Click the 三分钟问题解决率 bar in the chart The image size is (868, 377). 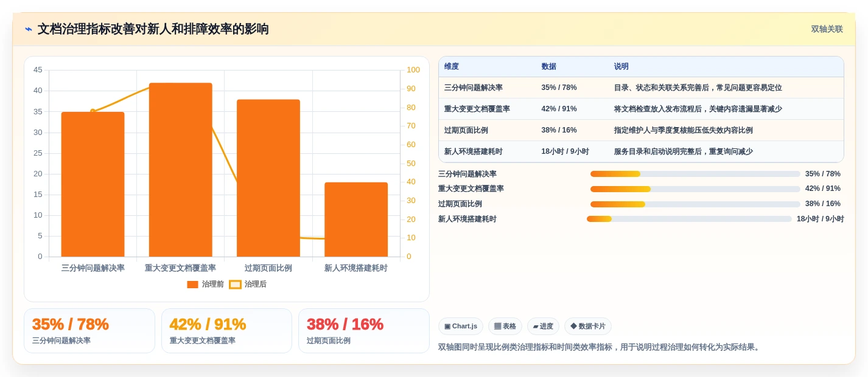point(93,184)
